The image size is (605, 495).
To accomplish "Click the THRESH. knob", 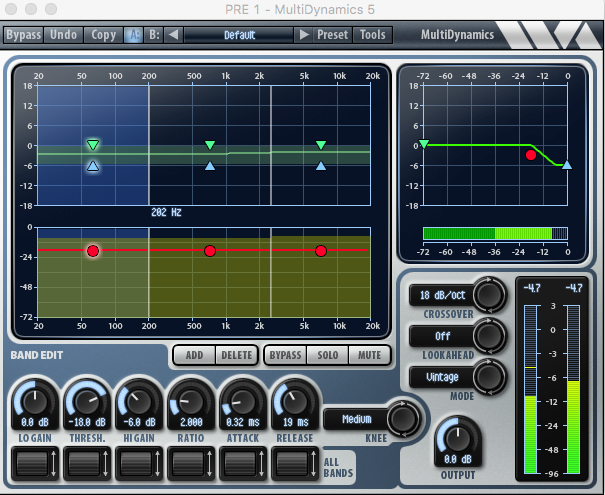I will (x=87, y=402).
